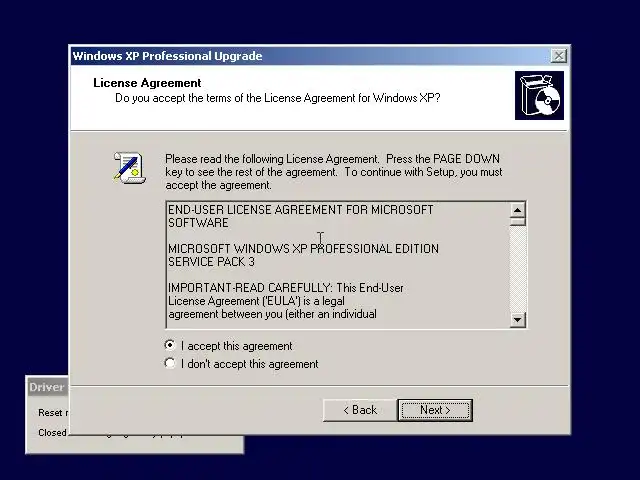Click the setup box and CD icon
The image size is (640, 480).
click(539, 96)
